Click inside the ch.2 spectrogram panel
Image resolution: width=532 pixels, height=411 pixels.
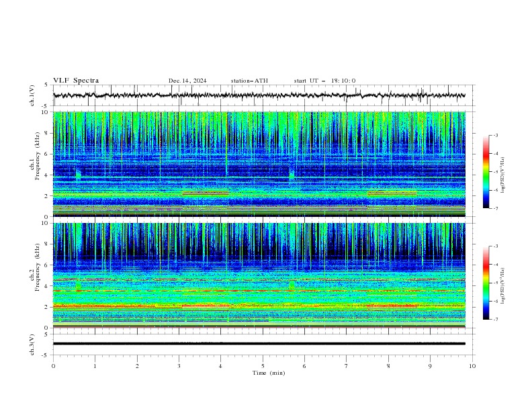tap(259, 275)
